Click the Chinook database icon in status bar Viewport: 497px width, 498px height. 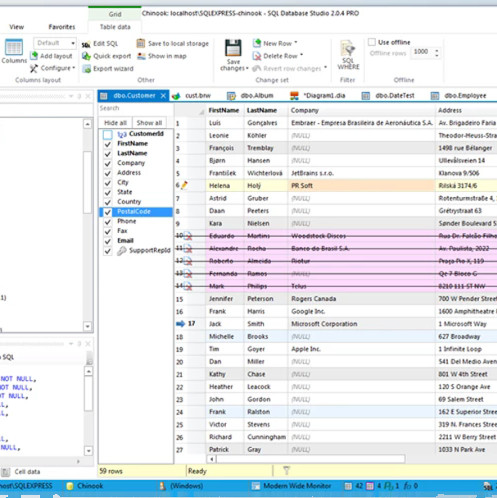(70, 486)
